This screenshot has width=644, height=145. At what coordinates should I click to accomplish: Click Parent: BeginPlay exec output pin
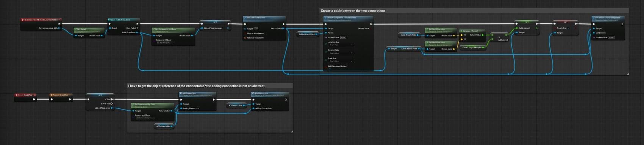[70, 99]
